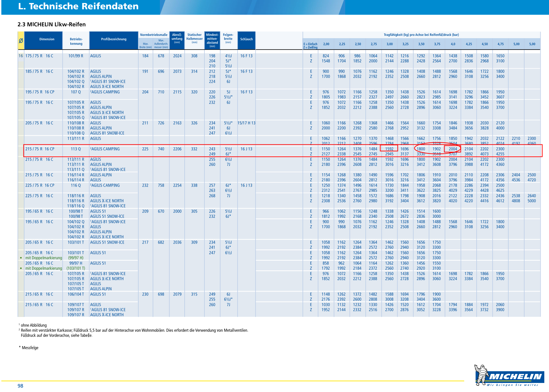549x392 pixels.
Task: Click value 1800 in the 113 Q row
Action: click(x=421, y=149)
